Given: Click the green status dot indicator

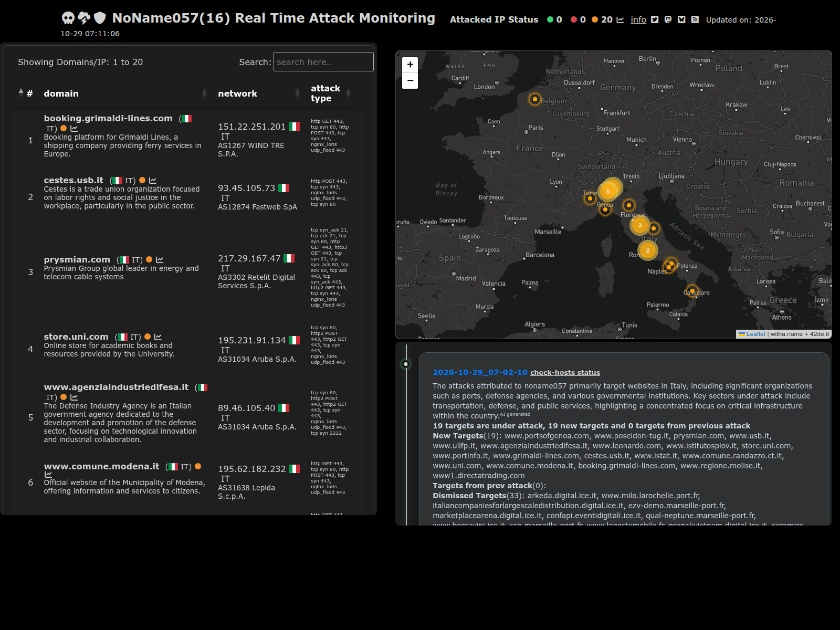Looking at the screenshot, I should coord(550,20).
